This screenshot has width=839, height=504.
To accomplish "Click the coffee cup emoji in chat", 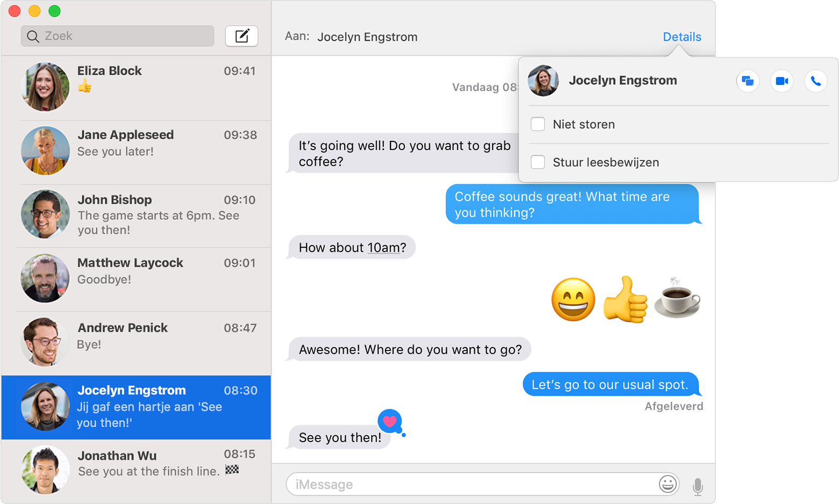I will pos(677,298).
